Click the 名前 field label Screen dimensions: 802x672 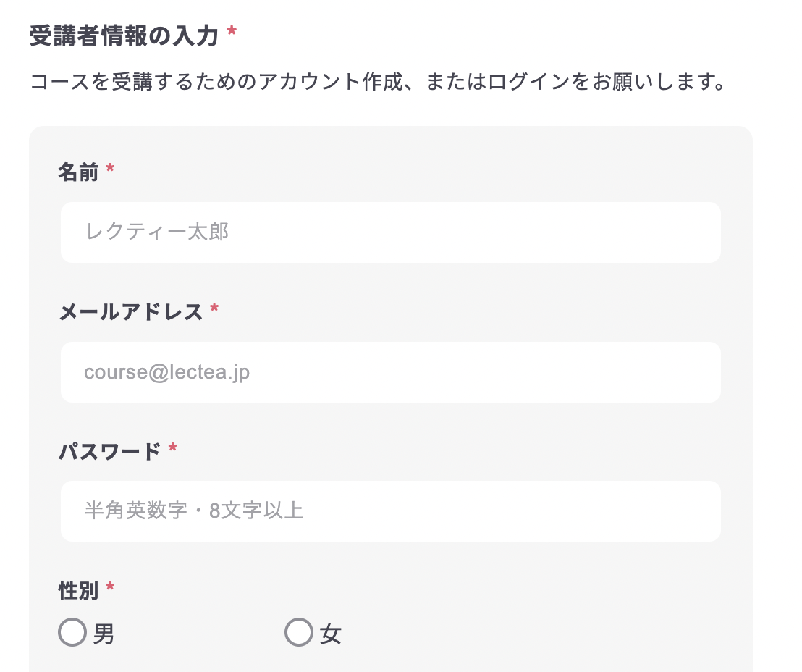[78, 172]
